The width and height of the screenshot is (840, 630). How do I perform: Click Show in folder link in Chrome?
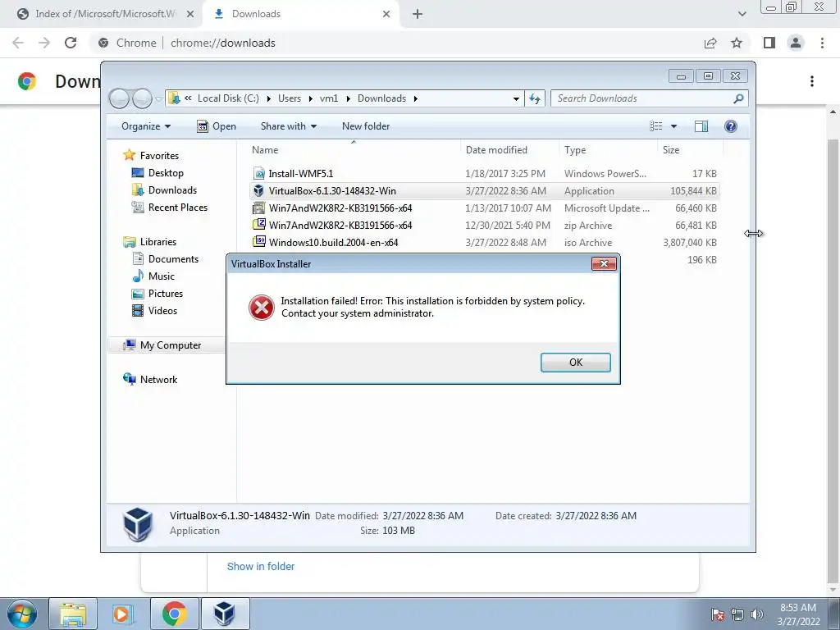pyautogui.click(x=261, y=566)
